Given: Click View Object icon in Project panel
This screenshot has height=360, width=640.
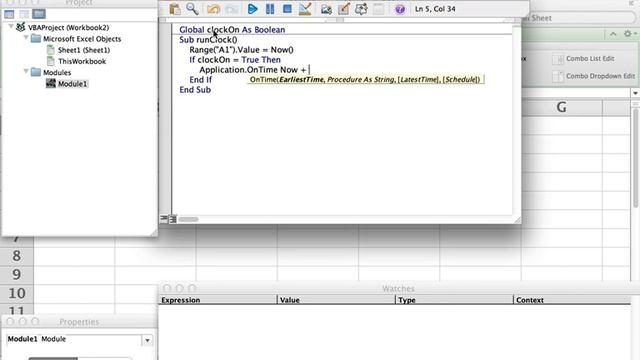Looking at the screenshot, I should pyautogui.click(x=24, y=14).
